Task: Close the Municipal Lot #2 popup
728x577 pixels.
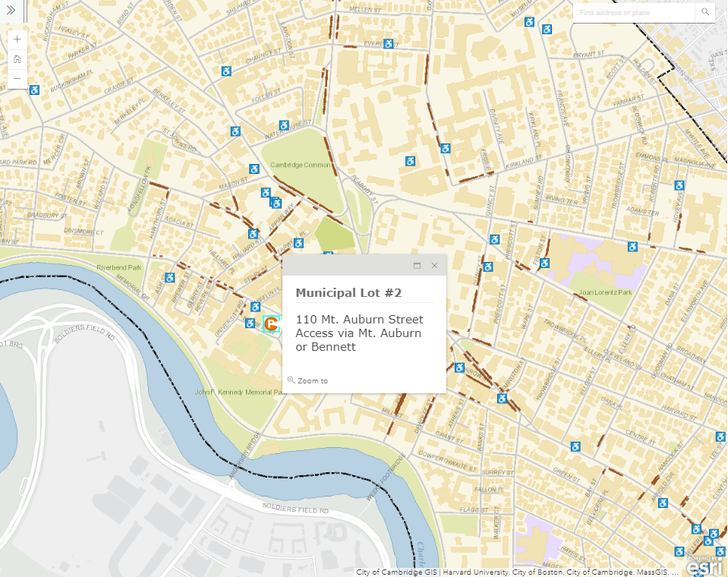Action: 434,266
